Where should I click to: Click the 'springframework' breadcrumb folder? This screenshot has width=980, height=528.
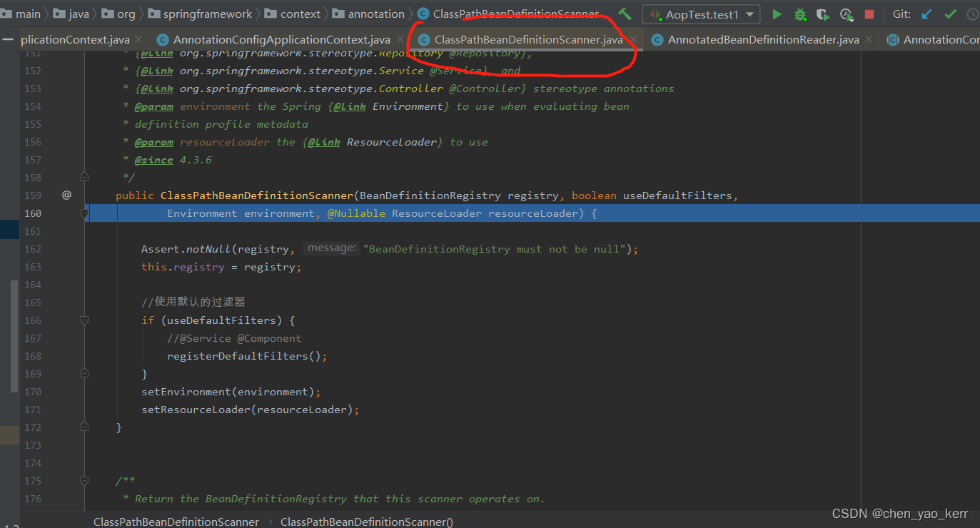pyautogui.click(x=208, y=14)
